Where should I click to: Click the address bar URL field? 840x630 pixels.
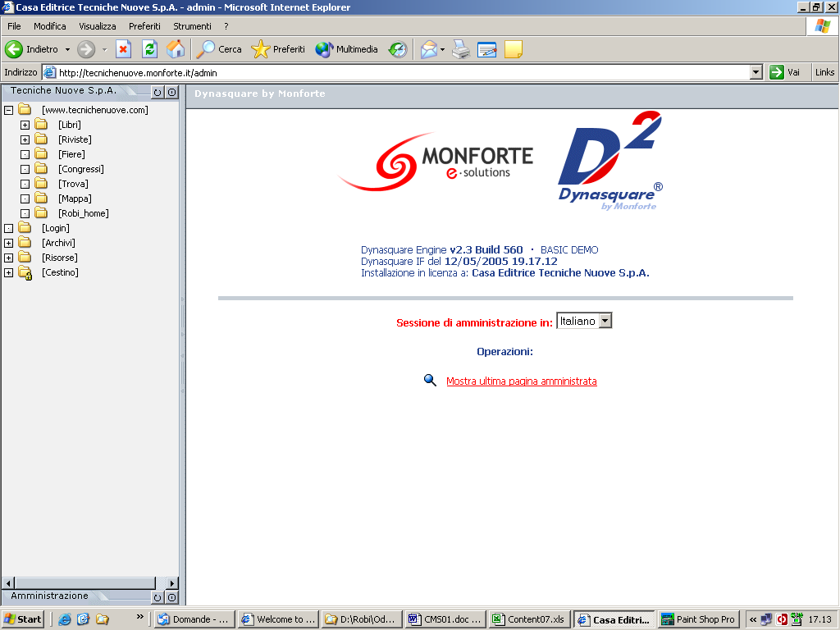pos(396,72)
